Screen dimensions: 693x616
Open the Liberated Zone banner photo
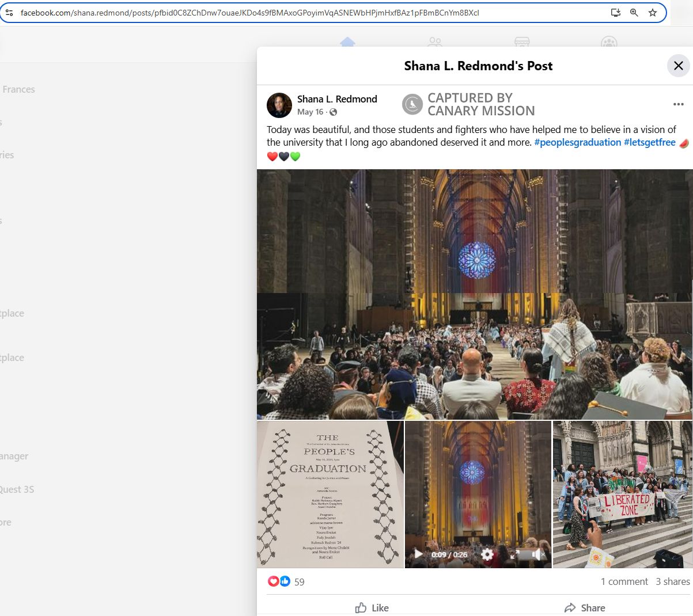point(622,494)
